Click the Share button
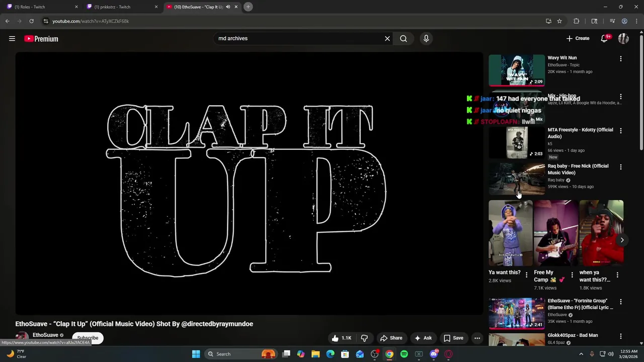The width and height of the screenshot is (644, 362). click(391, 338)
